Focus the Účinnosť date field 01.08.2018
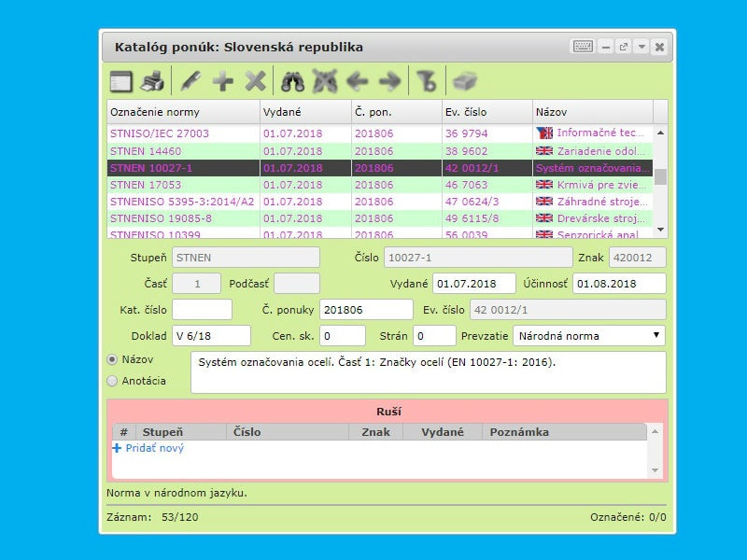 [619, 284]
